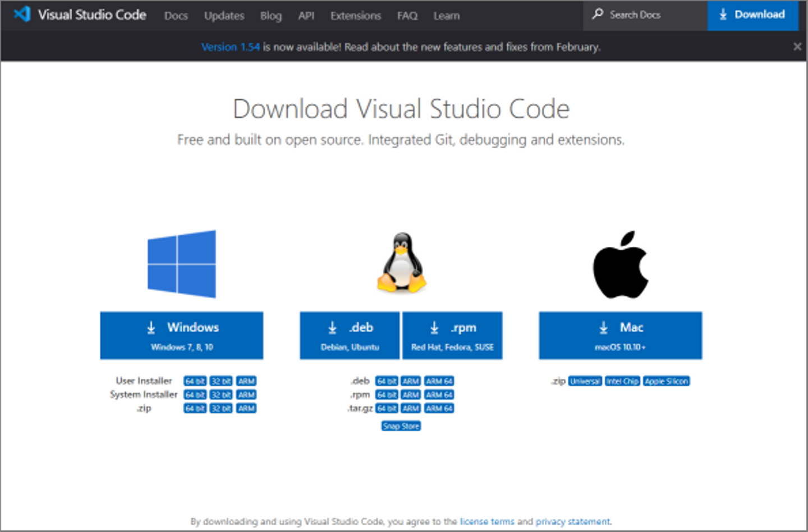Image resolution: width=808 pixels, height=532 pixels.
Task: Click the Search Docs input field
Action: pos(645,15)
